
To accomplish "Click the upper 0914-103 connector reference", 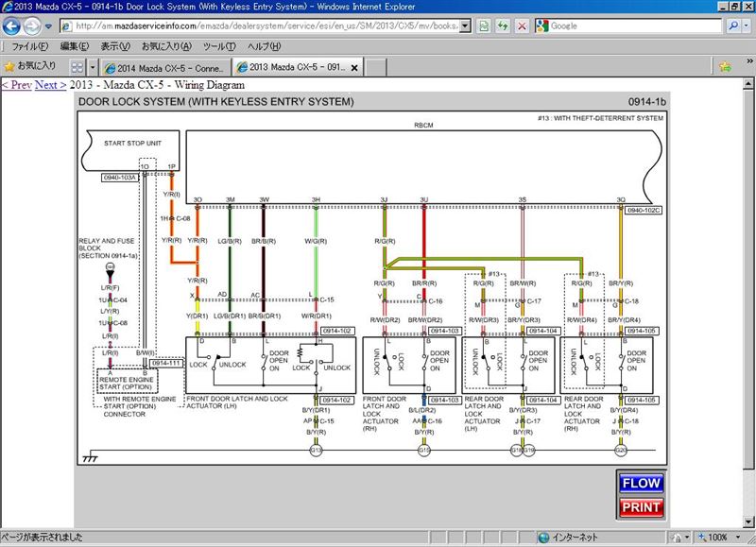I will (444, 331).
